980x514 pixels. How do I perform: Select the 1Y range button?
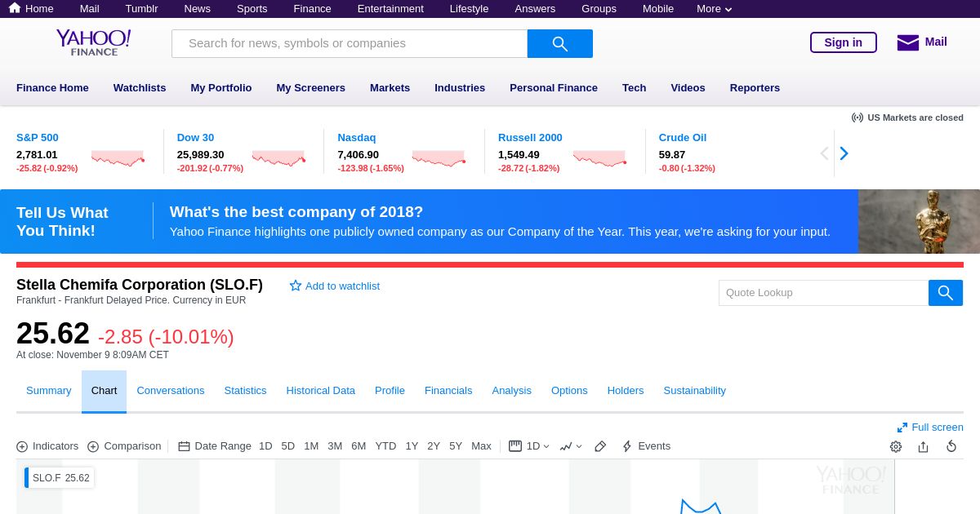tap(412, 446)
